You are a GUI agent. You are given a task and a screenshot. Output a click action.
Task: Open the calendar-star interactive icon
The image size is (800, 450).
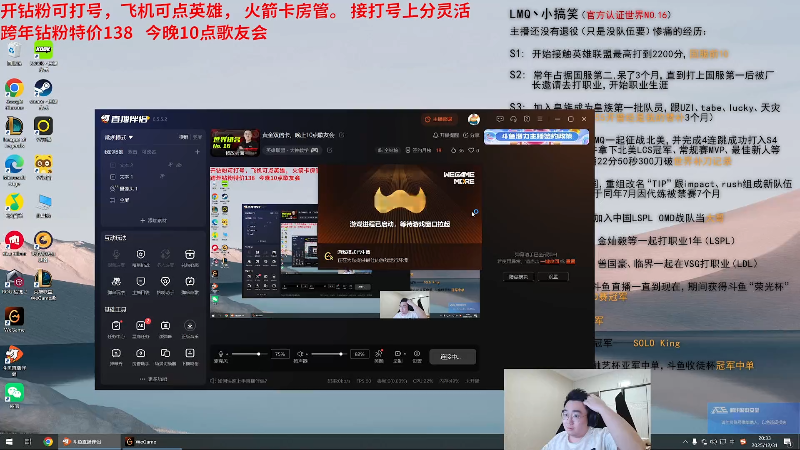coord(190,282)
